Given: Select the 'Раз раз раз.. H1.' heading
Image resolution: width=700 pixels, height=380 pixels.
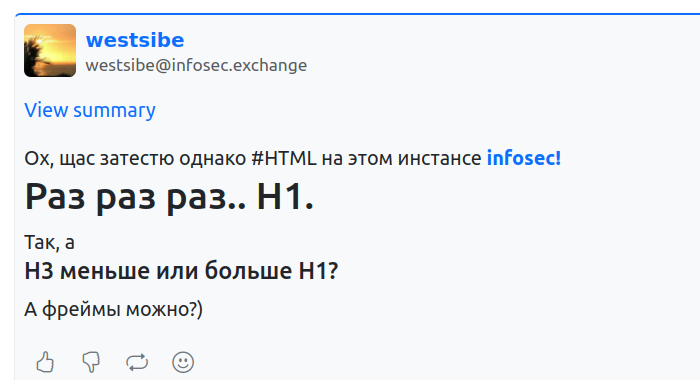Looking at the screenshot, I should click(169, 197).
